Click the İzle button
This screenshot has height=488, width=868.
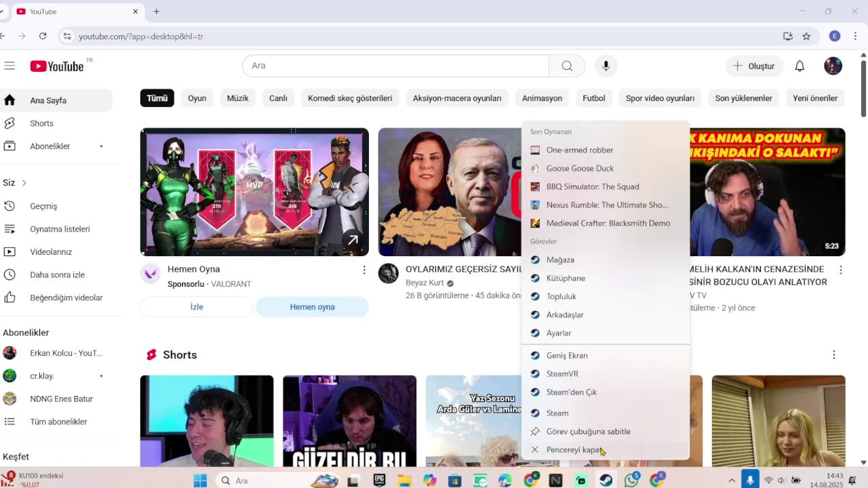click(197, 307)
